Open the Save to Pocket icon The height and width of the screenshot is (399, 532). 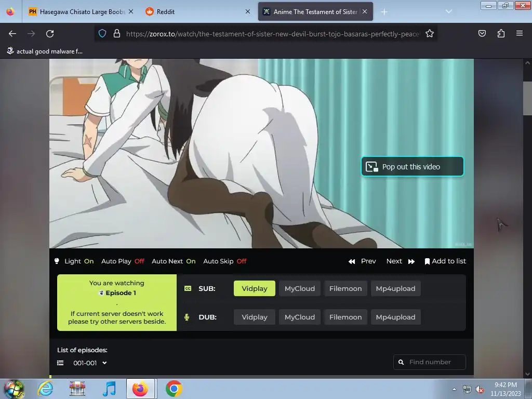pyautogui.click(x=482, y=34)
